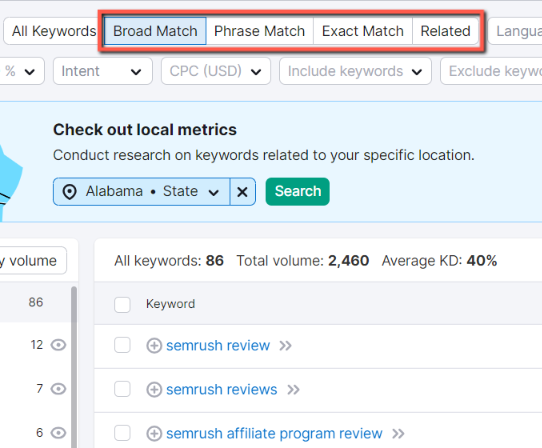The image size is (542, 448).
Task: Open semrush affiliate program review link
Action: [x=274, y=433]
